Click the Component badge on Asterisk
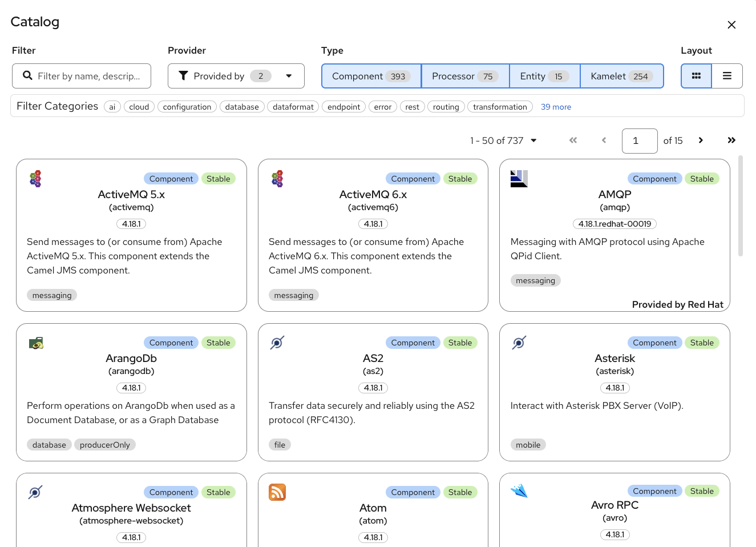Screen dimensions: 756x547 (654, 343)
